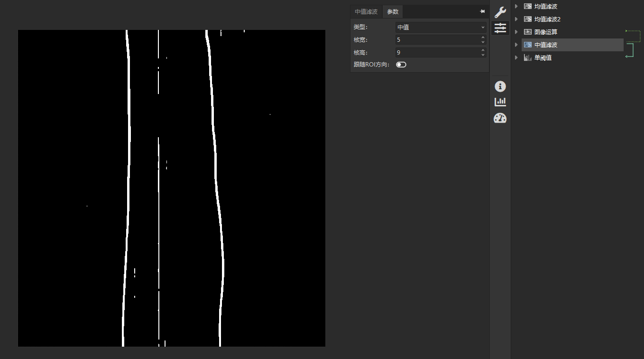644x359 pixels.
Task: Select the 均值滤波2 tool item
Action: tap(547, 19)
